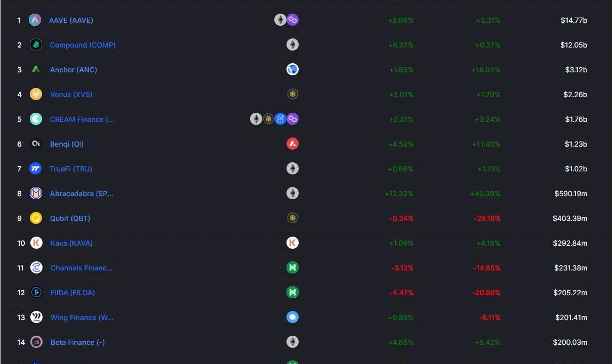
Task: Click the Fantom chain icon in CREAM Finance row
Action: point(280,119)
